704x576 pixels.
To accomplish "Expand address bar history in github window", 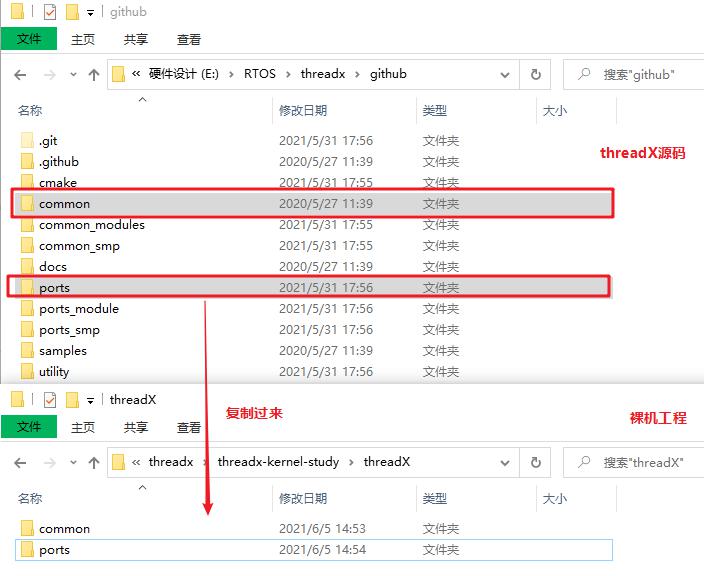I will coord(505,75).
